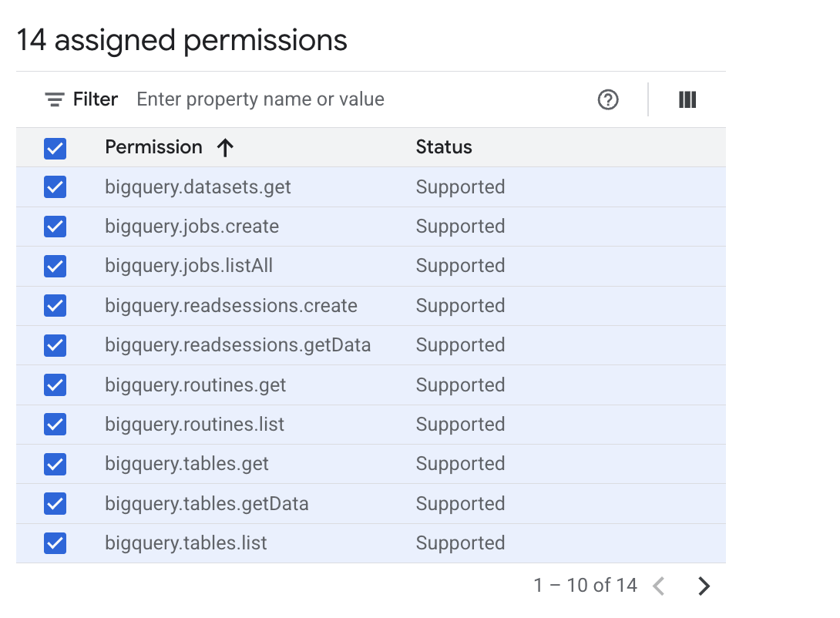Click the property name filter input field

[308, 99]
